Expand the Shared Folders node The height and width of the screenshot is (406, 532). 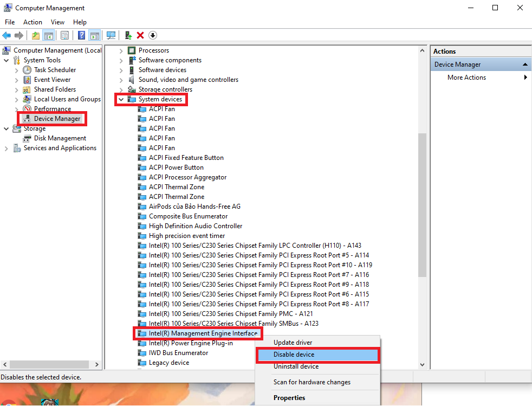pos(17,90)
